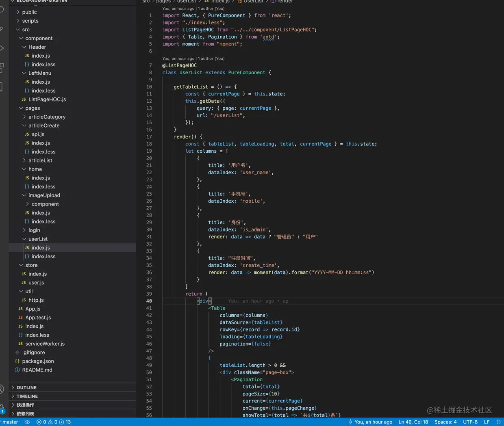Click the curly-braces language mode icon in status bar

[498, 422]
